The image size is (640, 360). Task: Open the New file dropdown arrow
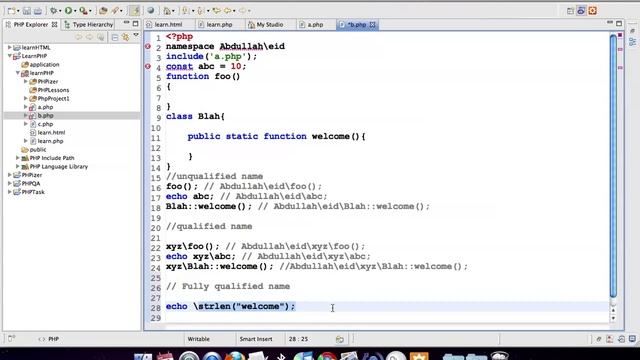[18, 11]
